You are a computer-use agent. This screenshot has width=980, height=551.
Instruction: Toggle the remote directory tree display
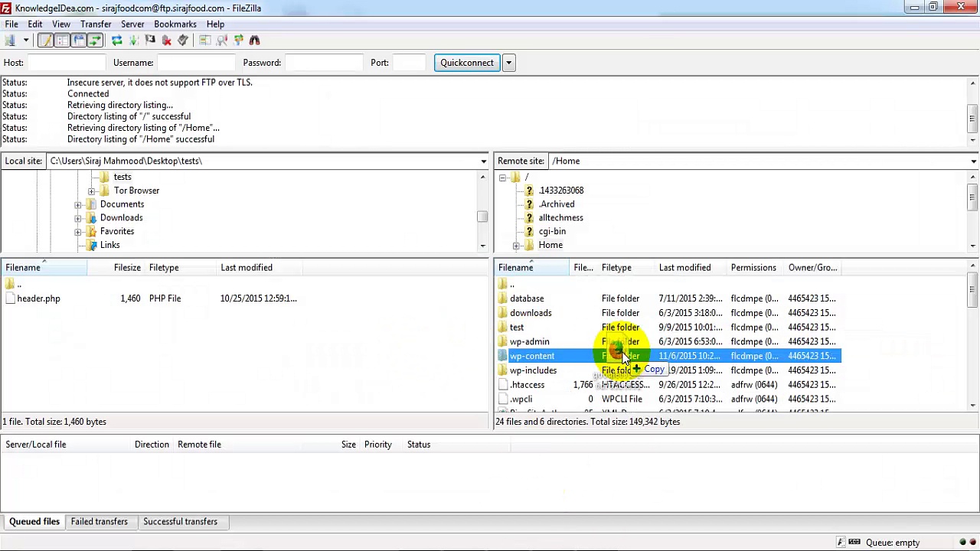pyautogui.click(x=79, y=40)
